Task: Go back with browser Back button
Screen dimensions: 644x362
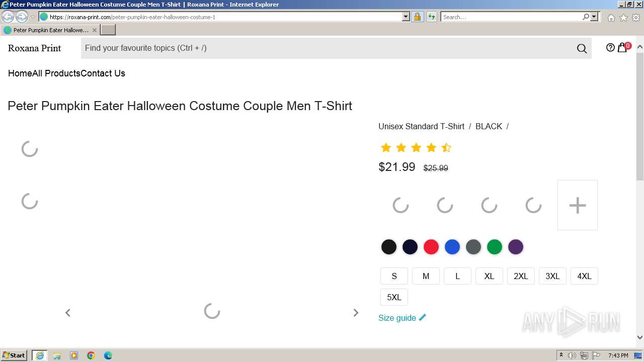Action: [8, 17]
